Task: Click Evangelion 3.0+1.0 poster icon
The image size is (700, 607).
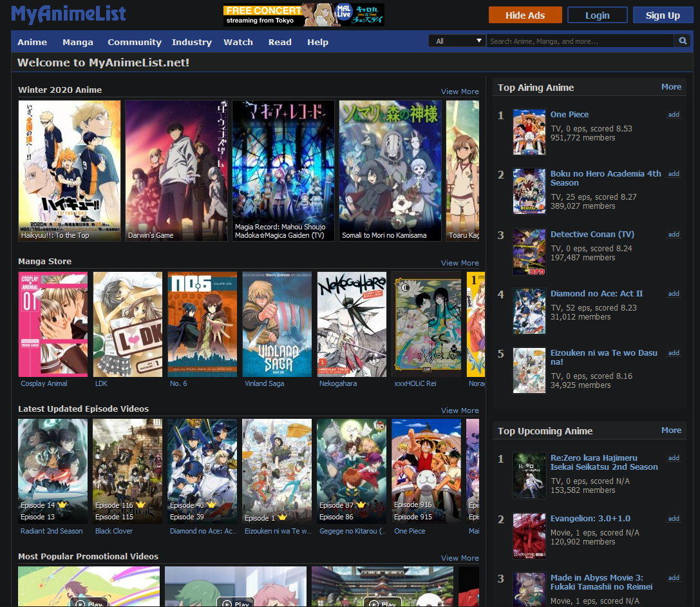Action: 529,536
